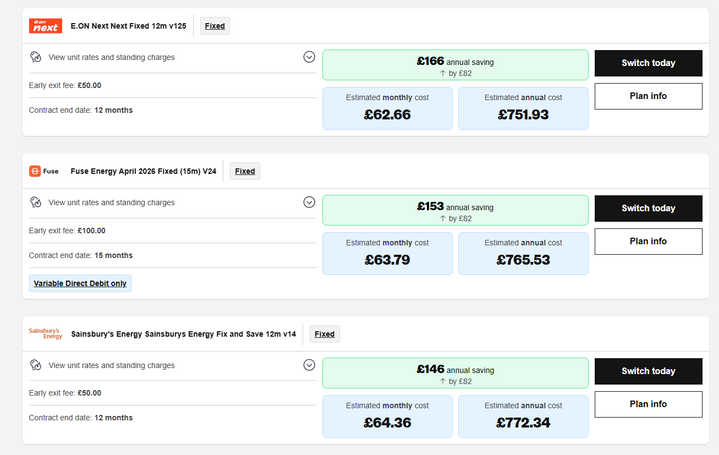Click Fixed tag on E.ON Next plan

215,26
